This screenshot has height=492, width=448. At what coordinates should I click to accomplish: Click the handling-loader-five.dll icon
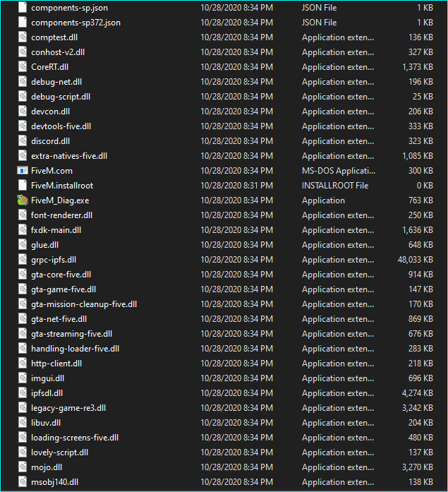pyautogui.click(x=23, y=348)
